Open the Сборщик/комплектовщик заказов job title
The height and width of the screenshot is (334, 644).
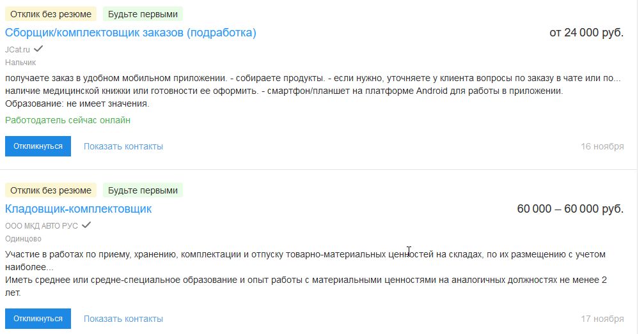pyautogui.click(x=130, y=33)
